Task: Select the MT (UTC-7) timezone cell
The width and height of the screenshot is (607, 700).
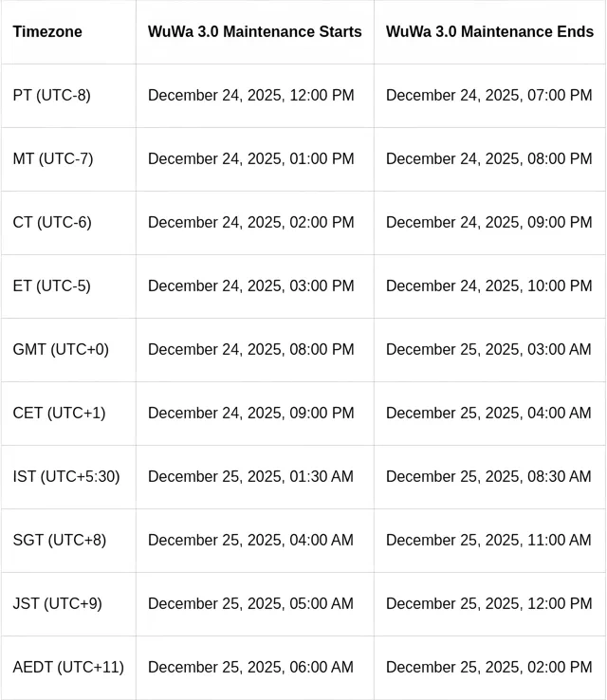Action: pos(53,159)
